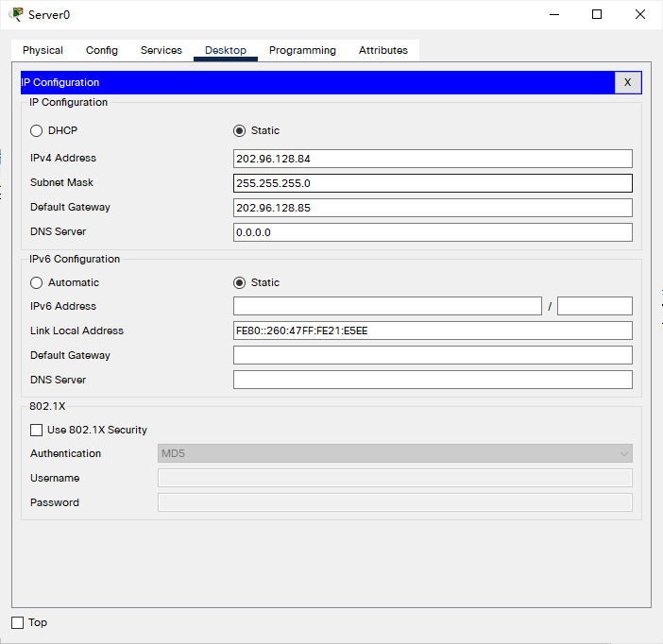Focus the IPv4 Default Gateway field
663x644 pixels.
click(x=433, y=208)
